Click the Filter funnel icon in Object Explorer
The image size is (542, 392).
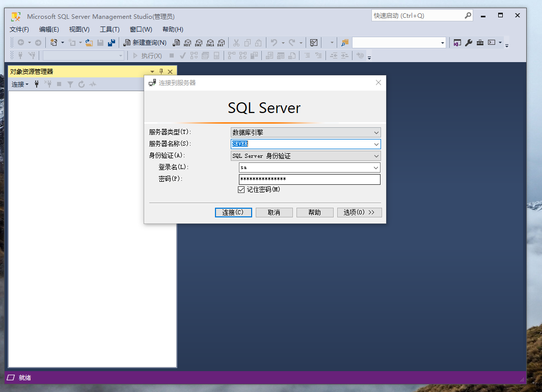70,85
